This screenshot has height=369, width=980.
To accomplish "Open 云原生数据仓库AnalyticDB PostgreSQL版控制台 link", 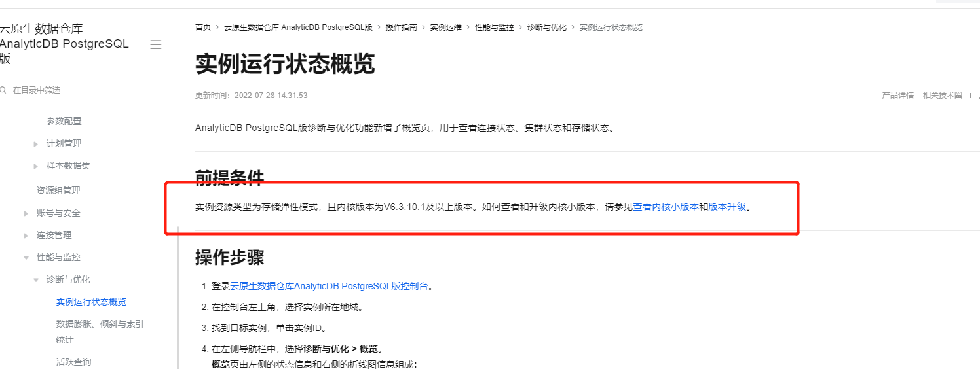I will pos(329,286).
